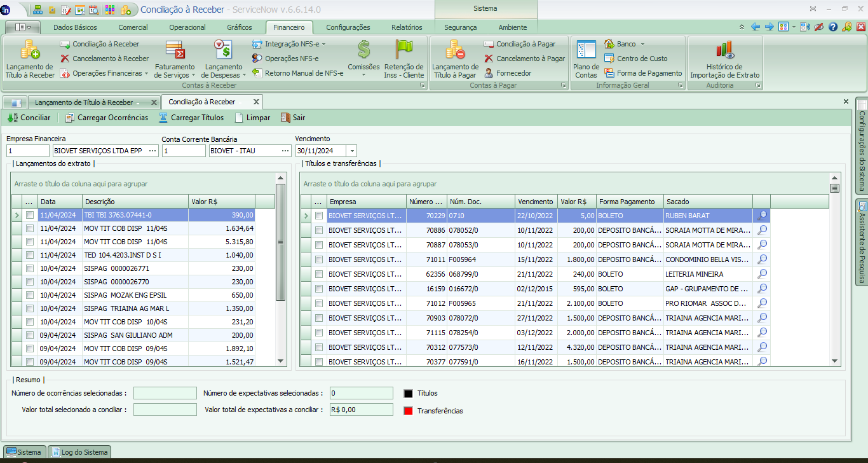Open the Vencimento date dropdown
The height and width of the screenshot is (463, 868).
352,151
